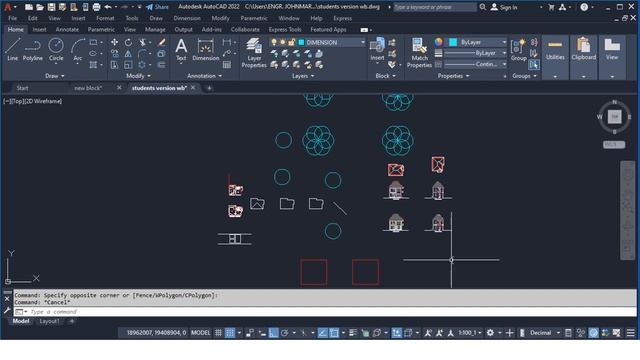Viewport: 640px width, 360px height.
Task: Expand the Annotation panel
Action: tap(204, 76)
